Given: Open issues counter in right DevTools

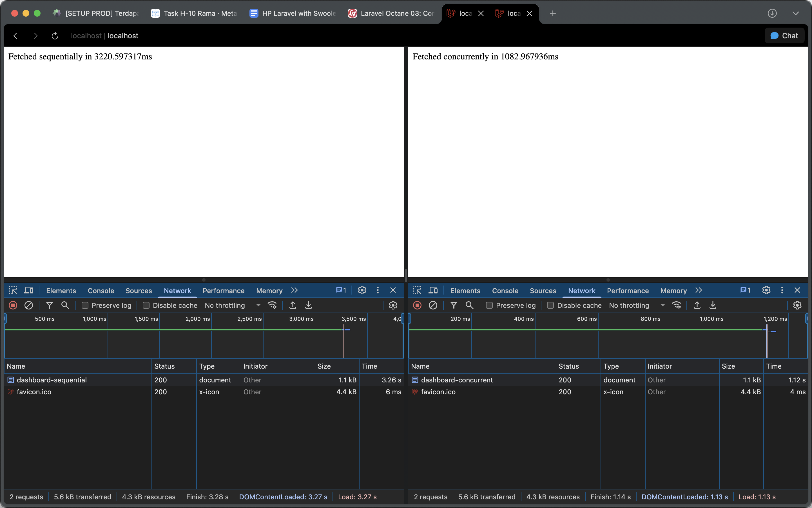Looking at the screenshot, I should (745, 290).
